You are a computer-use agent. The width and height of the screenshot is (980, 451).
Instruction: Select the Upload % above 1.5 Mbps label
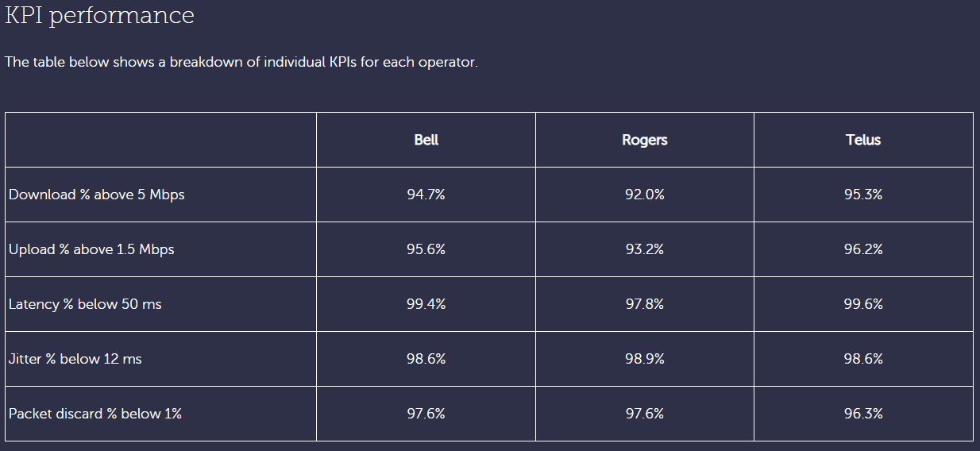[x=91, y=249]
